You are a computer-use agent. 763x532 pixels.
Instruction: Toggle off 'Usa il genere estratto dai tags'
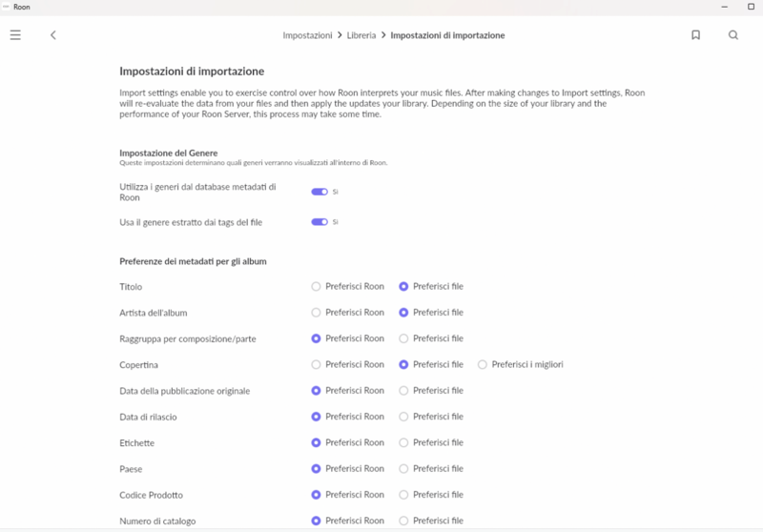coord(320,222)
